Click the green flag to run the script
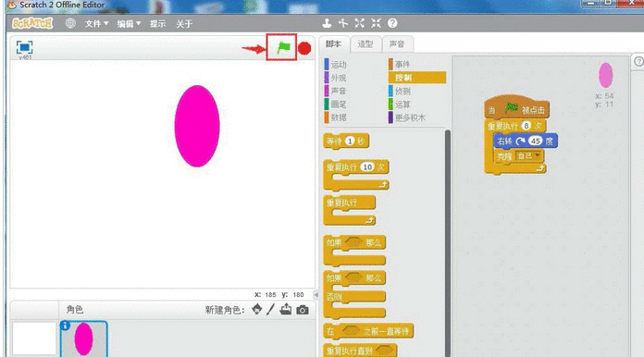This screenshot has height=357, width=644. tap(283, 47)
